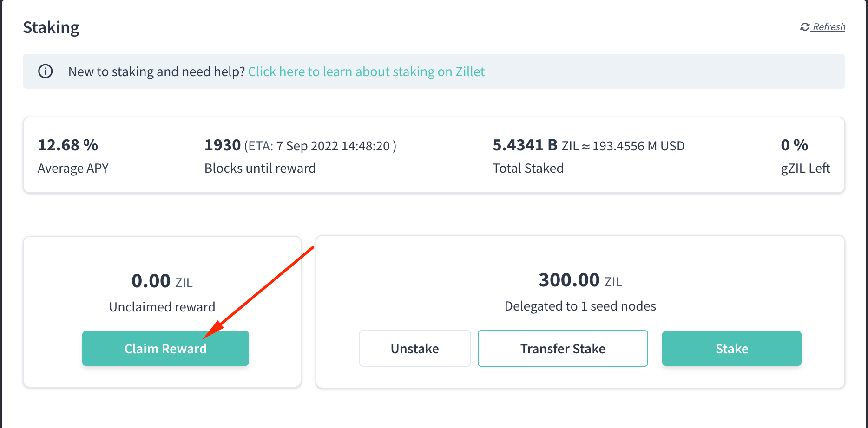Open the staking tutorial link
This screenshot has width=868, height=428.
[367, 71]
